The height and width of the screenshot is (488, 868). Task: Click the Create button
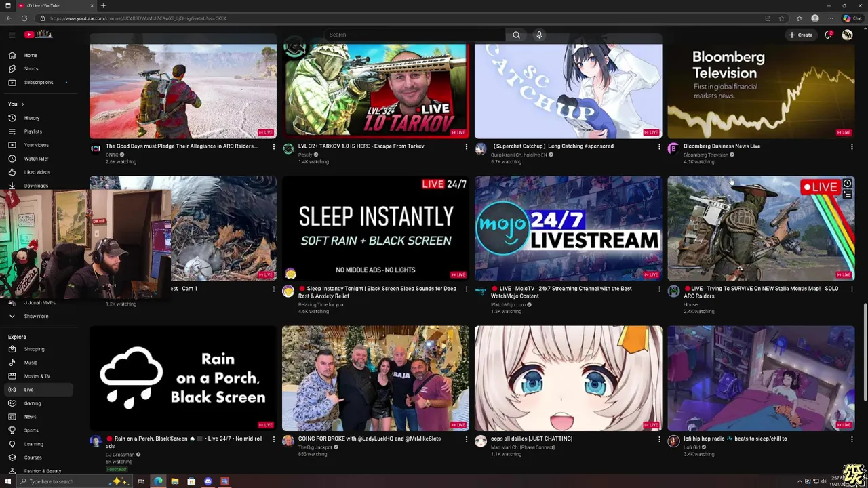[801, 35]
